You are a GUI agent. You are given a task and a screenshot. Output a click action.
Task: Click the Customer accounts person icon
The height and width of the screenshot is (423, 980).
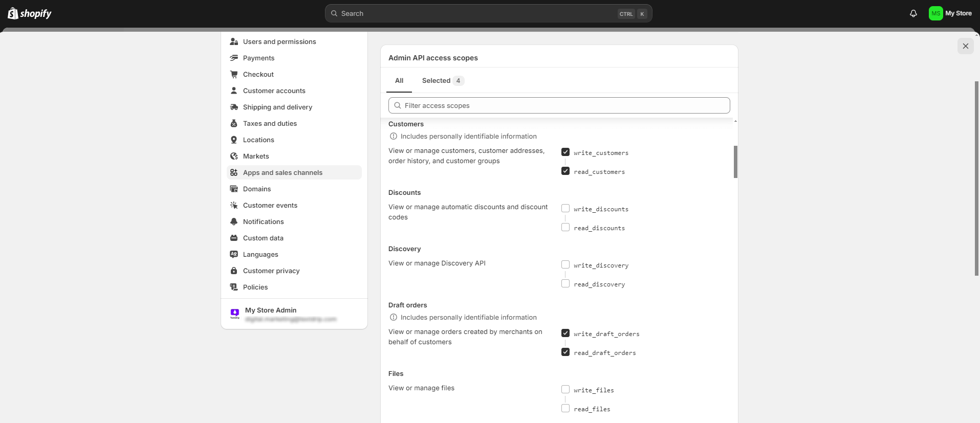pos(234,91)
